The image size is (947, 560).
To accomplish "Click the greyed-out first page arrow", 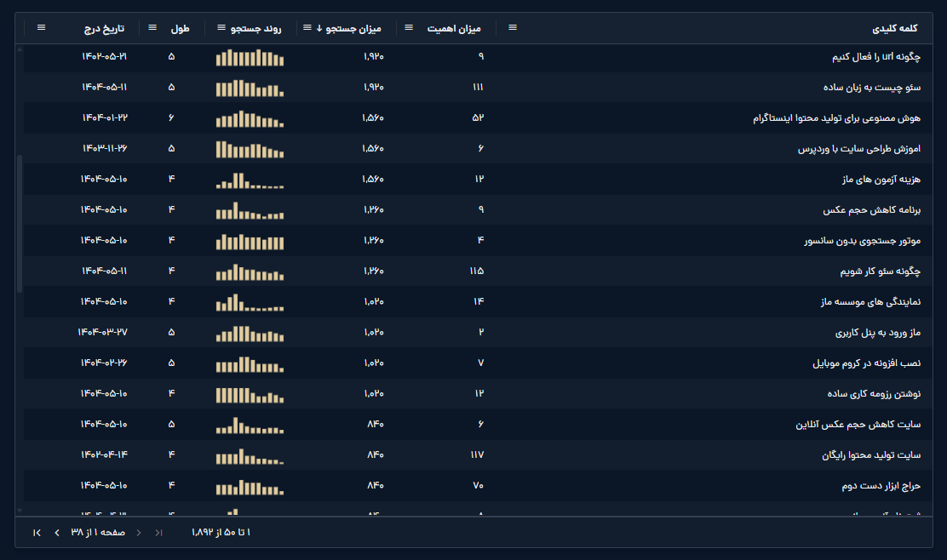I will [x=158, y=533].
